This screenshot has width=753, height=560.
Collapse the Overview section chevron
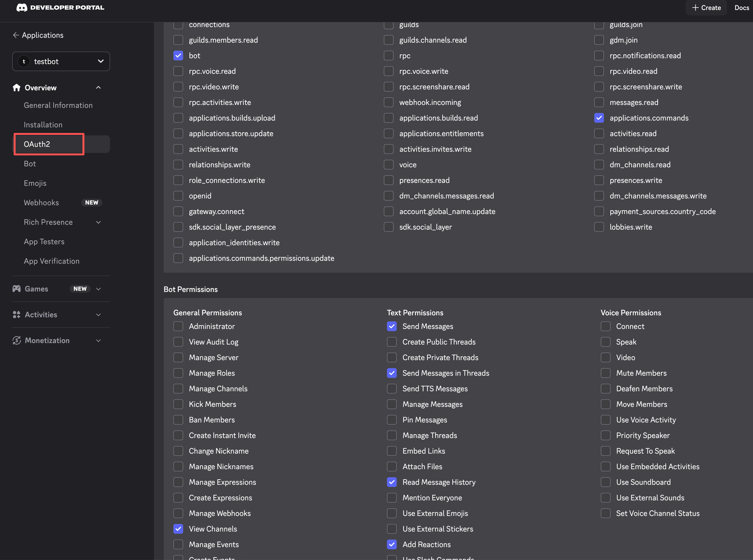pyautogui.click(x=98, y=88)
